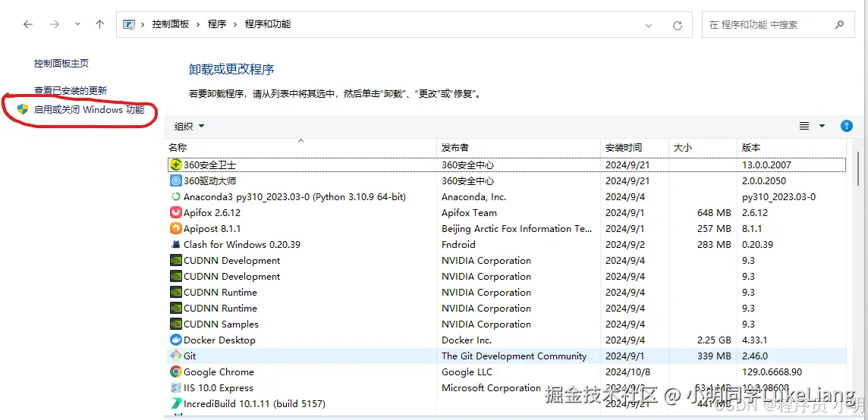Click the Clash for Windows icon
868x420 pixels.
pyautogui.click(x=176, y=244)
